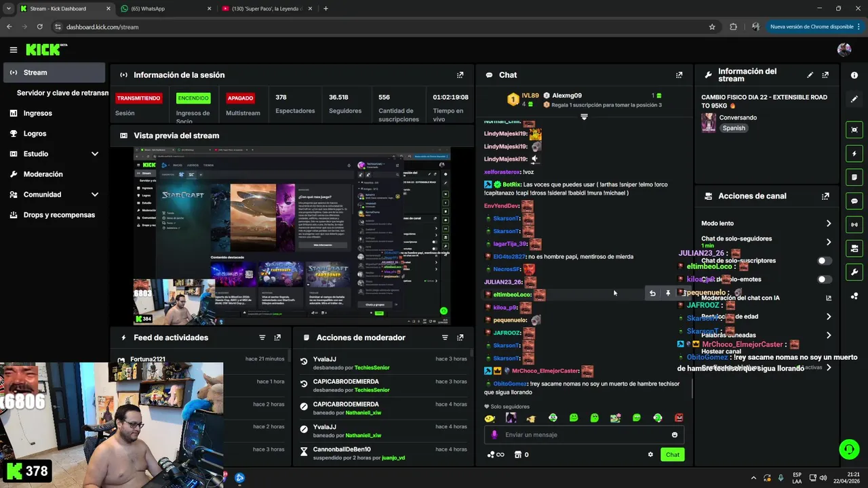This screenshot has height=488, width=868.
Task: Pop out the Acciones de moderador panel
Action: pos(460,338)
